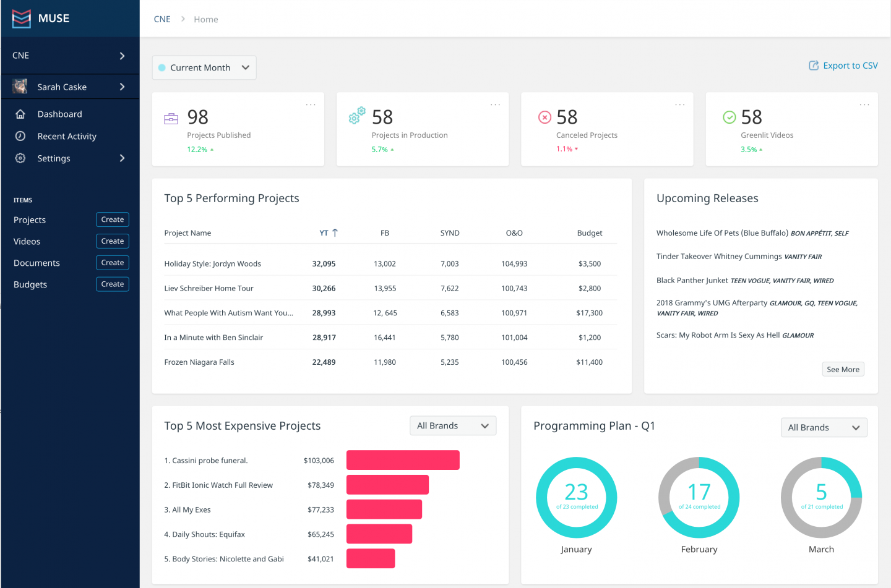
Task: Click the breadcrumb chevron after CNE
Action: point(183,19)
